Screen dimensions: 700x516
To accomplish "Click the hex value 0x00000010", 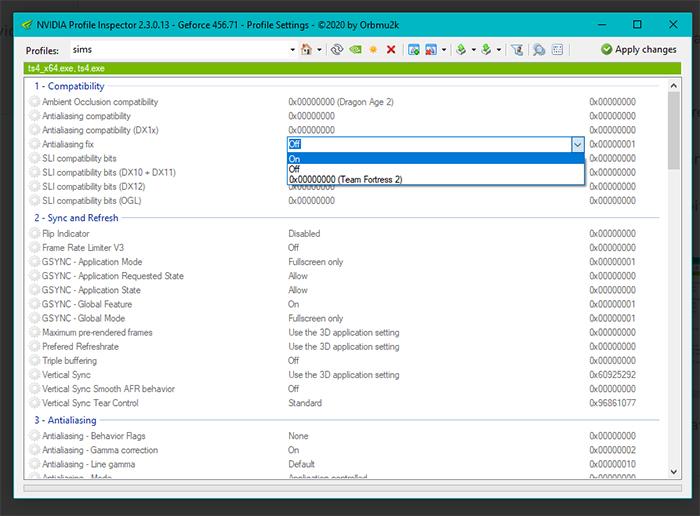I will point(612,464).
